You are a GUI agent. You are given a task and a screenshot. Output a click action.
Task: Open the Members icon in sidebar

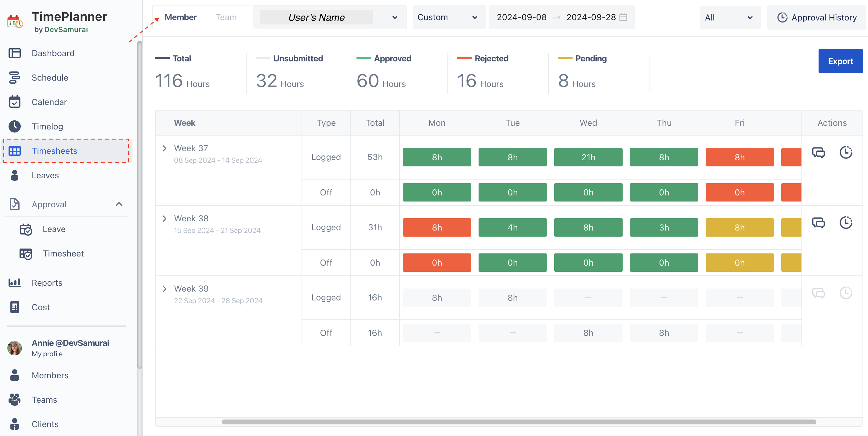[x=14, y=375]
